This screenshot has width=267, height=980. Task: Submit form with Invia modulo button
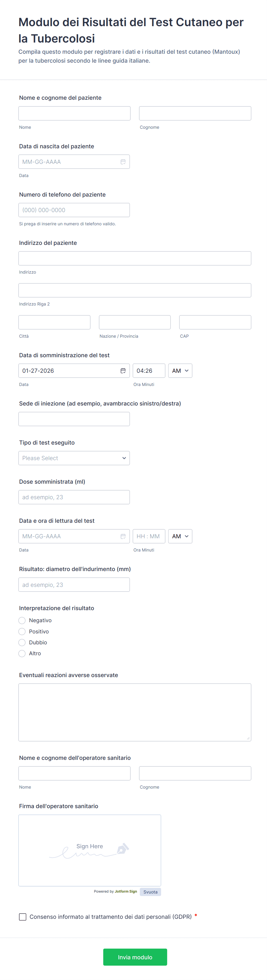(135, 957)
